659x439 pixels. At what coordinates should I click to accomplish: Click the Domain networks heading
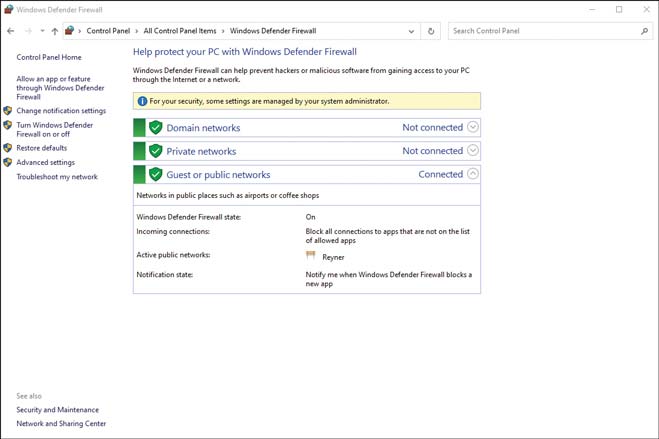203,128
